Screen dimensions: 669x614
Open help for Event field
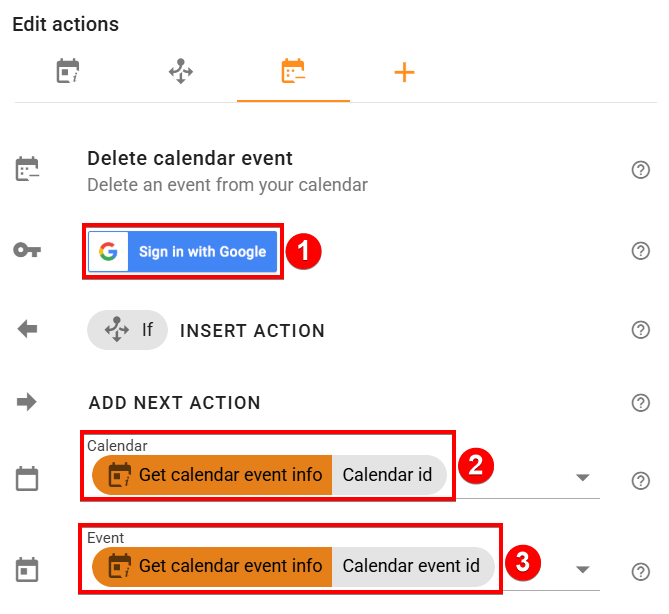coord(641,572)
